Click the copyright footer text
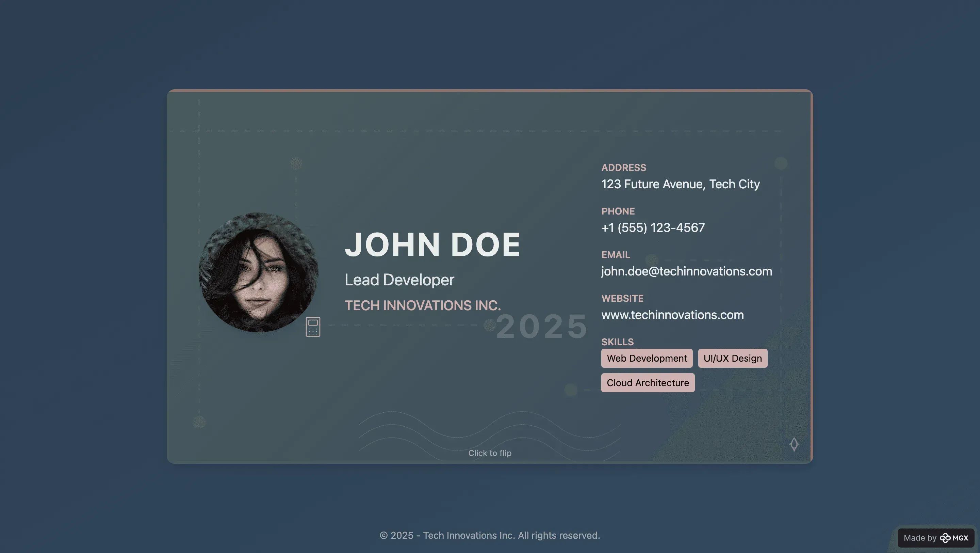Image resolution: width=980 pixels, height=553 pixels. (490, 535)
